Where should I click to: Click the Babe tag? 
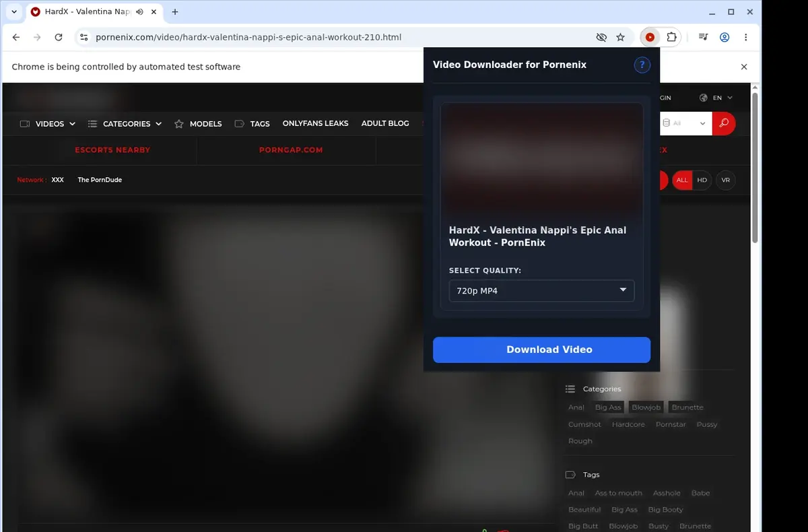click(700, 493)
